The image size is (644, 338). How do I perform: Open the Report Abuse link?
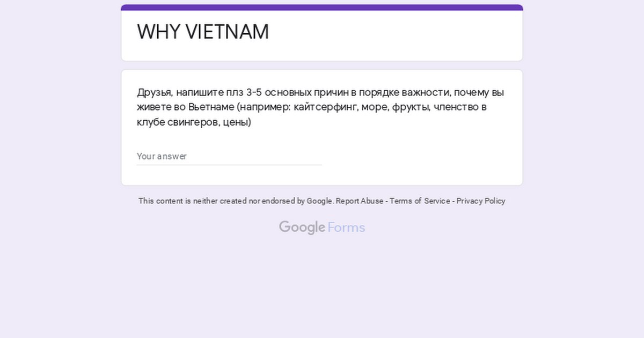pyautogui.click(x=360, y=201)
